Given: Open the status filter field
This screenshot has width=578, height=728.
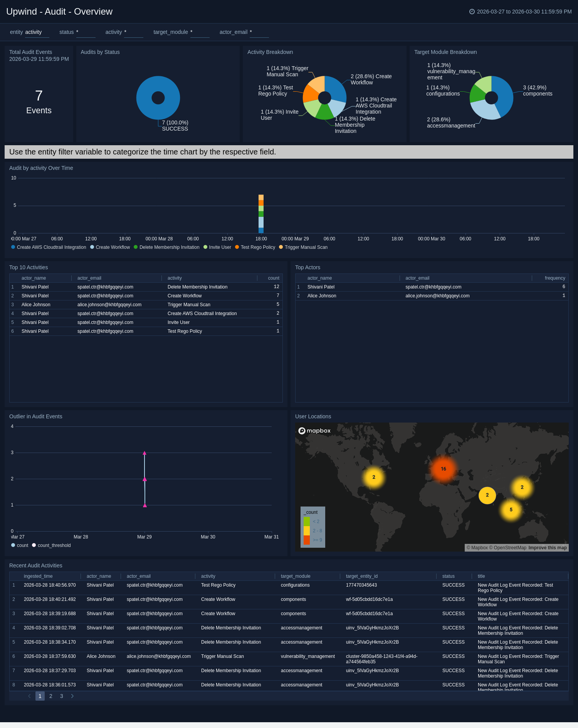Looking at the screenshot, I should (86, 32).
